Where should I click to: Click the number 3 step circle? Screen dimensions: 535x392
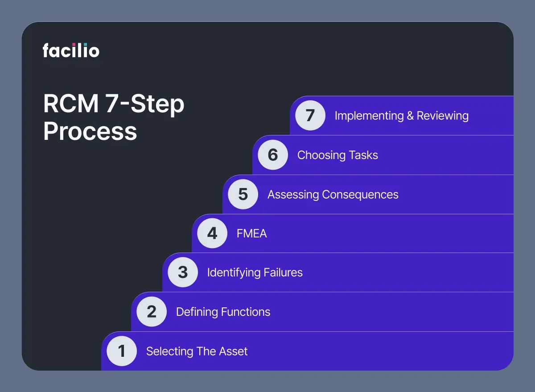(x=183, y=272)
